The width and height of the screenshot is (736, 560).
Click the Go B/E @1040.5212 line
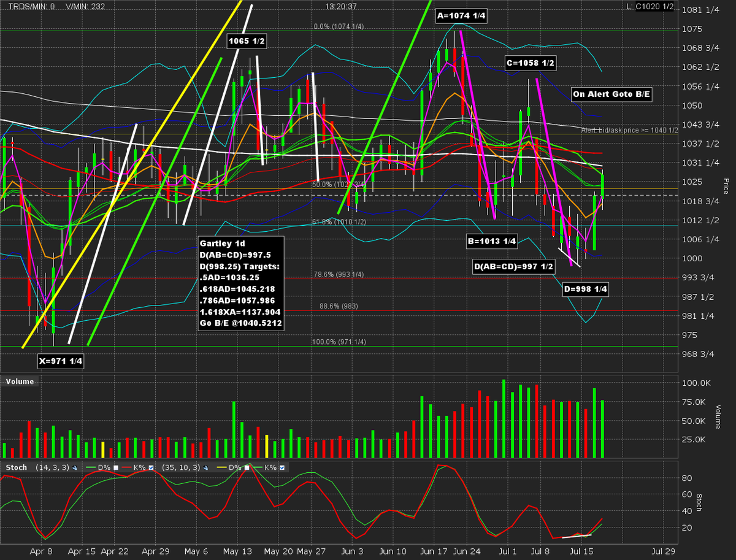pyautogui.click(x=240, y=323)
